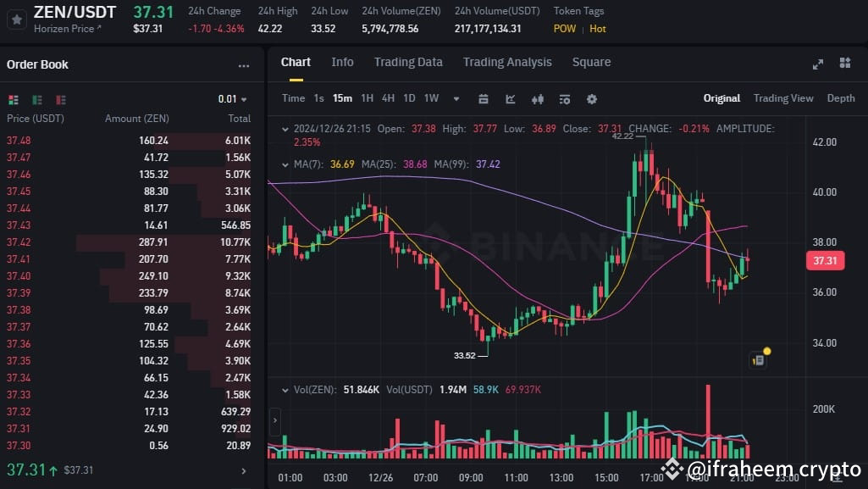Image resolution: width=868 pixels, height=489 pixels.
Task: Select the buy orders only order book view
Action: [x=36, y=100]
